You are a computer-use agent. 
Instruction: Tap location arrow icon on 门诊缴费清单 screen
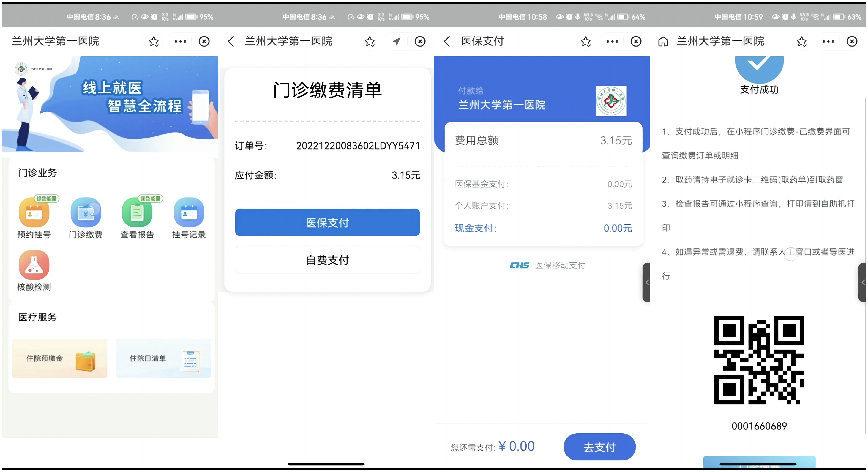coord(396,42)
